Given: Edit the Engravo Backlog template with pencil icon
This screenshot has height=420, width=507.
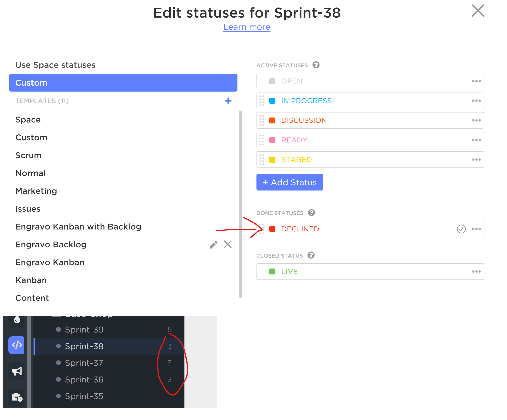Looking at the screenshot, I should 213,244.
